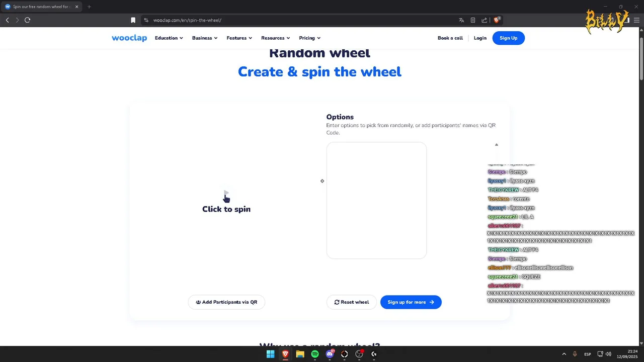Reload the page with the refresh icon
Image resolution: width=644 pixels, height=362 pixels.
tap(27, 20)
